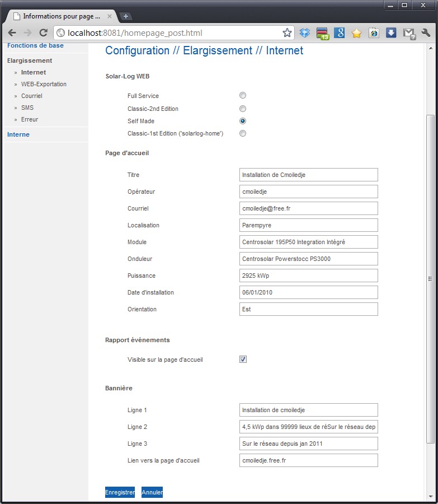Select Classic-1st Edition solarlog-home radio
This screenshot has height=504, width=438.
coord(243,133)
